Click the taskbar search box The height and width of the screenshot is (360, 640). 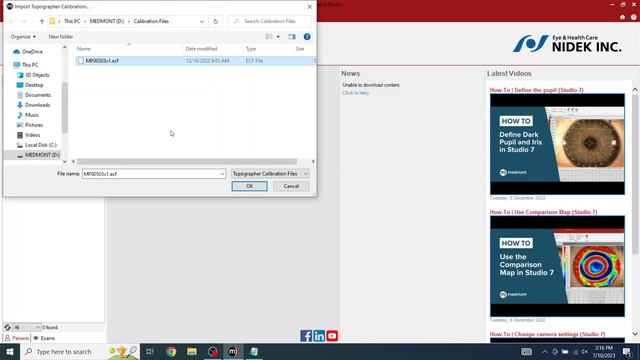80,351
